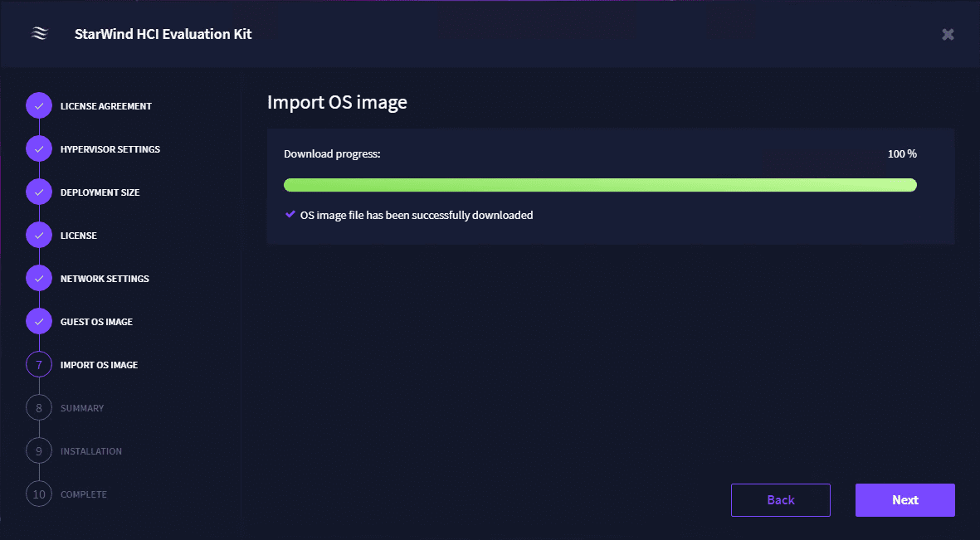Click the License Agreement step checkmark icon
Viewport: 980px width, 540px height.
pos(39,106)
